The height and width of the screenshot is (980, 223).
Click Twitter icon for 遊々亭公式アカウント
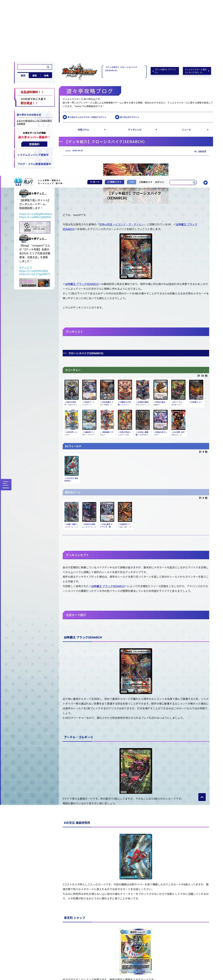pos(117,117)
